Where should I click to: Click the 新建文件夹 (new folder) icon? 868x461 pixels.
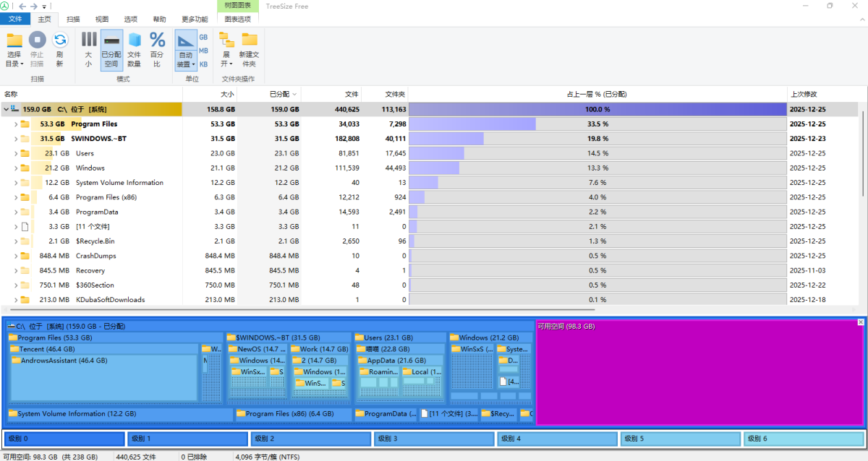coord(249,40)
